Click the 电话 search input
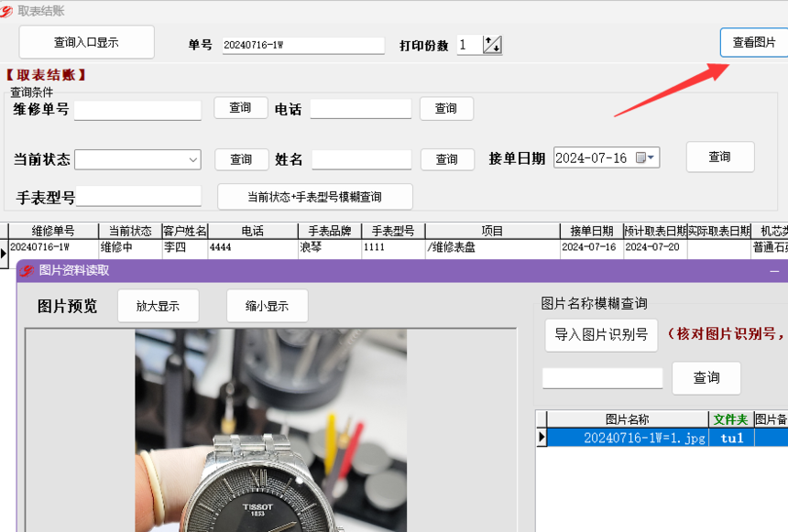This screenshot has height=532, width=788. point(361,109)
